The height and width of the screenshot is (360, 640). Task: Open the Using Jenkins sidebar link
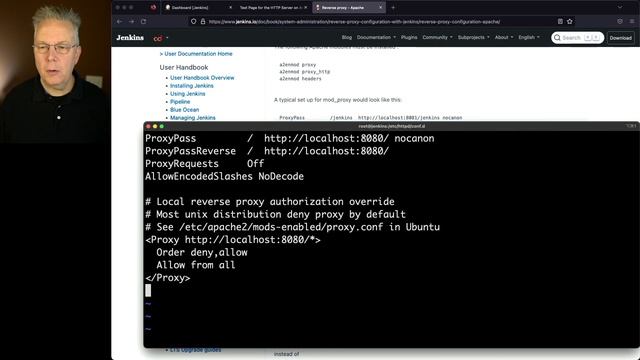(x=187, y=93)
